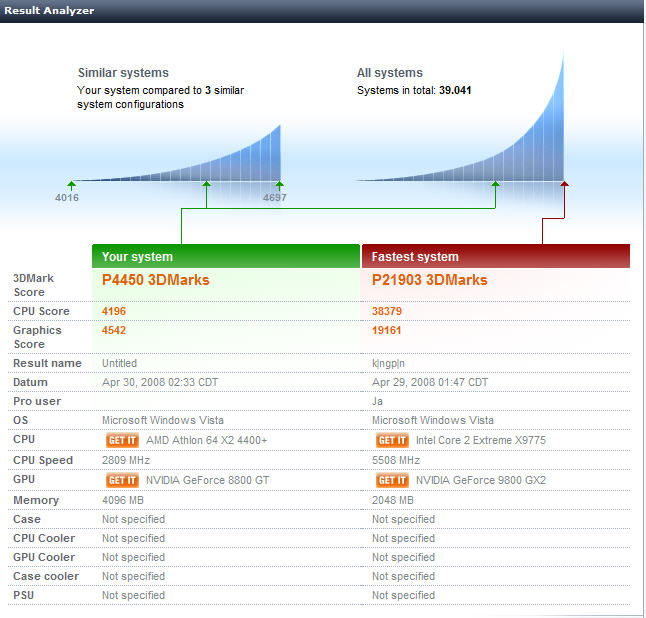The width and height of the screenshot is (646, 618).
Task: Click NVIDIA GeForce 8800 GT text
Action: (x=207, y=480)
